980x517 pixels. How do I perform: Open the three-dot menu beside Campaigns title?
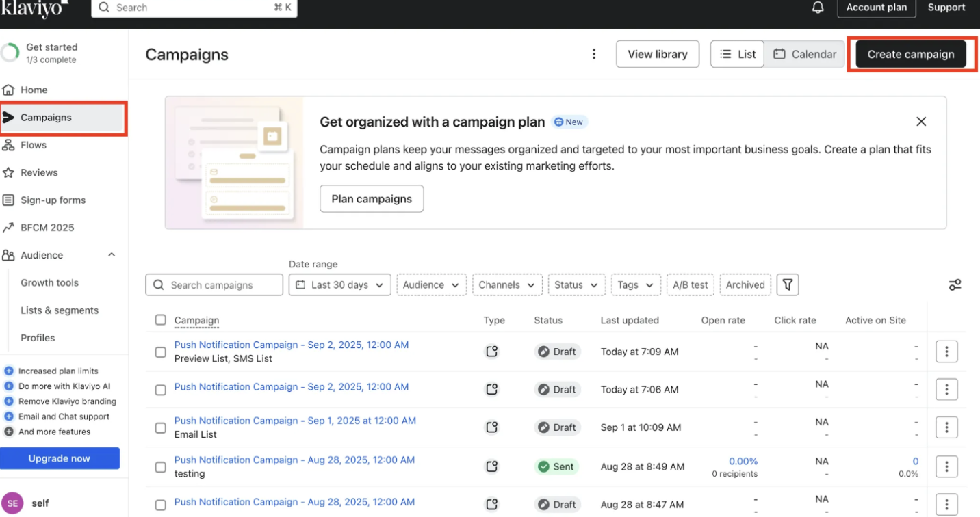[594, 54]
